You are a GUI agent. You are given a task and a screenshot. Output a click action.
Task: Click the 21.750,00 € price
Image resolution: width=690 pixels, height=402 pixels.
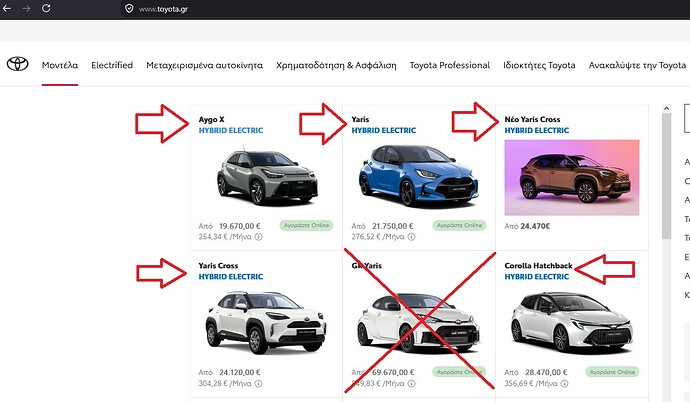pyautogui.click(x=393, y=226)
